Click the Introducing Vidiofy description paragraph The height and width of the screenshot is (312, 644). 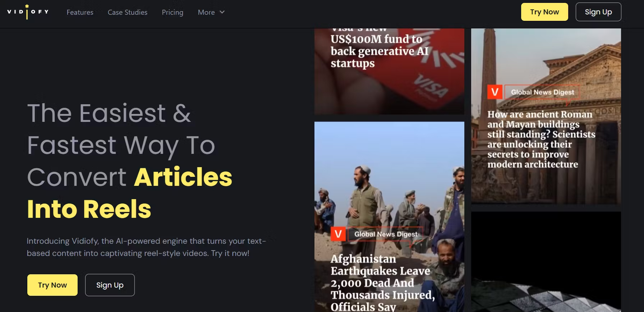(x=147, y=247)
